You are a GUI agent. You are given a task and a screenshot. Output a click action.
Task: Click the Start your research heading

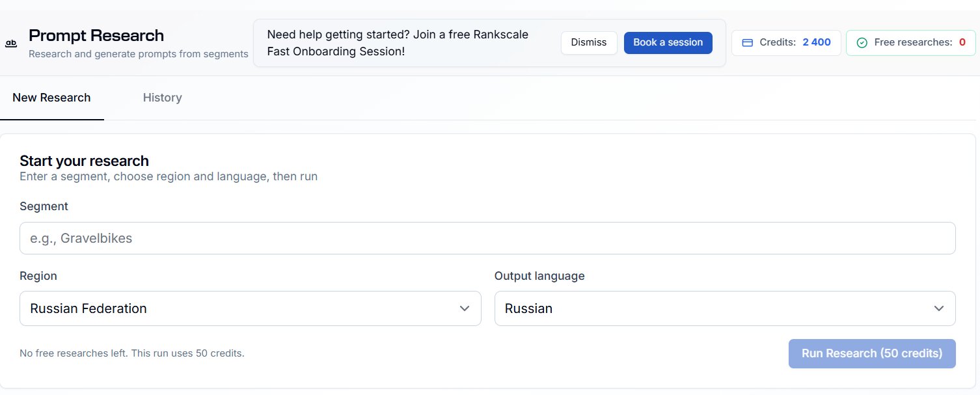tap(84, 161)
